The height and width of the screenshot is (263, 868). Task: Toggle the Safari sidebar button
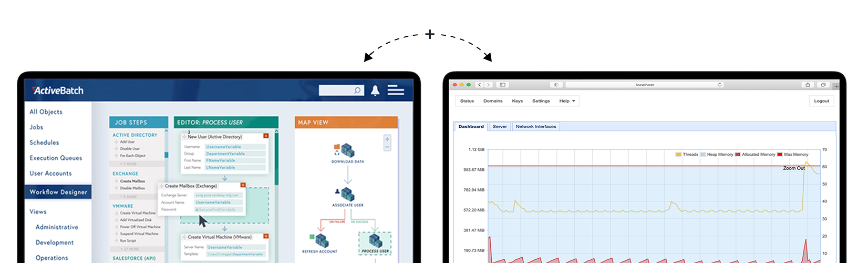pos(502,85)
